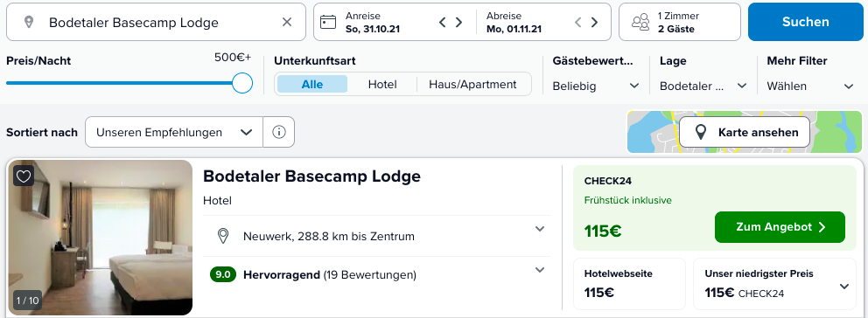Select the Hotel accommodation type
Screen dimensions: 868x318
382,85
